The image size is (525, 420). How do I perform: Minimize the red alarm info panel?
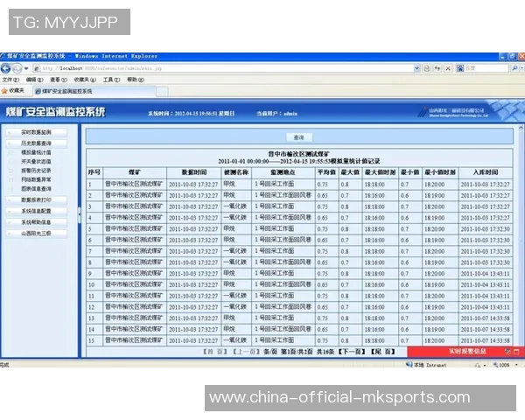(x=507, y=351)
